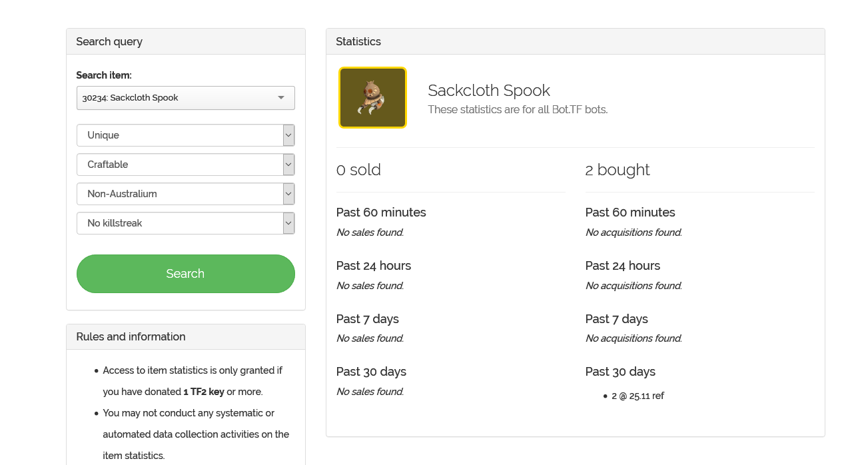The image size is (868, 465).
Task: Open the Search item combo box
Action: pyautogui.click(x=185, y=98)
